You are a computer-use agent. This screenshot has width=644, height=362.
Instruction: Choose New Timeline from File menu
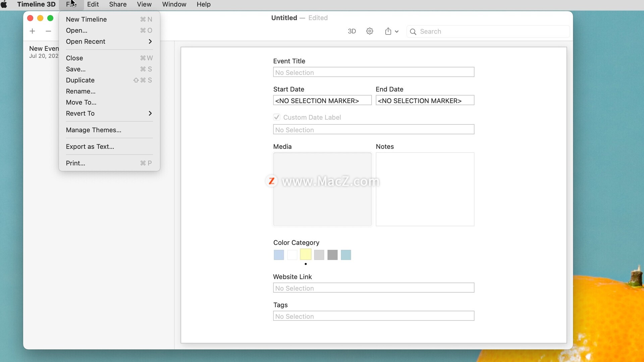[x=109, y=19]
